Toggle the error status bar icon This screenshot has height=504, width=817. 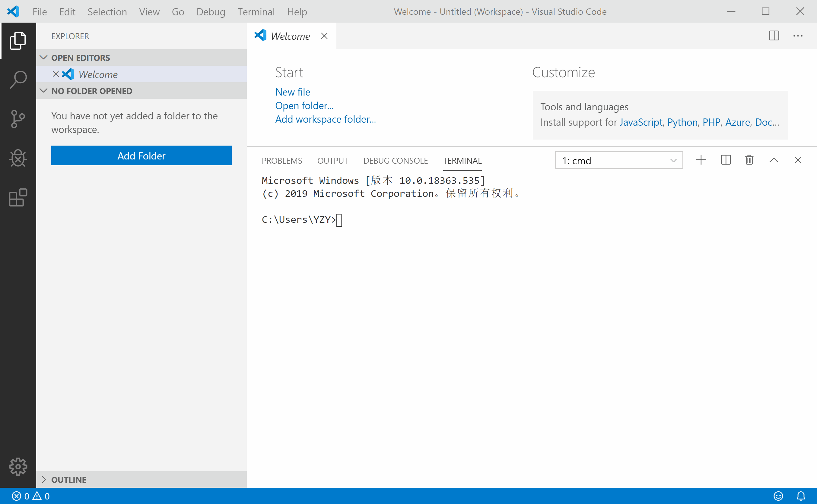coord(14,496)
